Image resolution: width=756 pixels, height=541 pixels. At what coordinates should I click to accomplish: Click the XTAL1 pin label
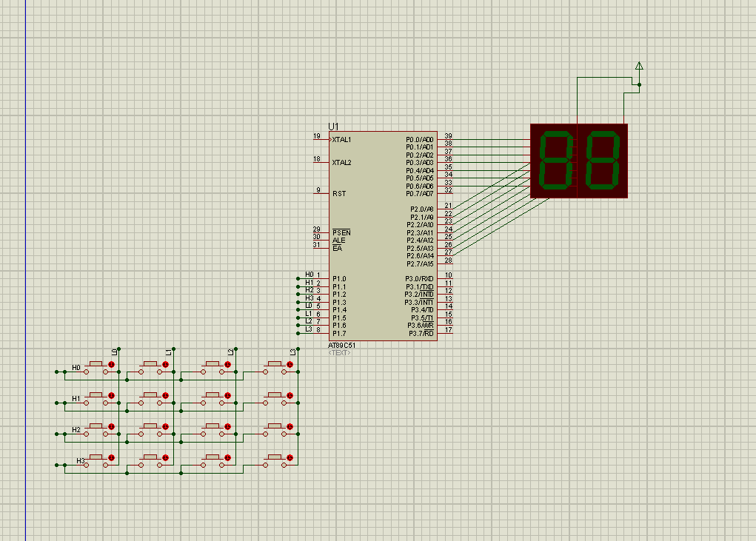pyautogui.click(x=341, y=140)
